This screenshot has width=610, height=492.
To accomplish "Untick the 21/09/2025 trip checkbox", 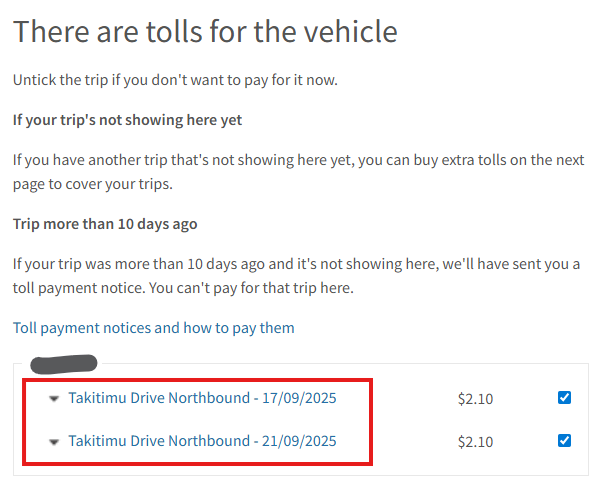I will pyautogui.click(x=565, y=440).
